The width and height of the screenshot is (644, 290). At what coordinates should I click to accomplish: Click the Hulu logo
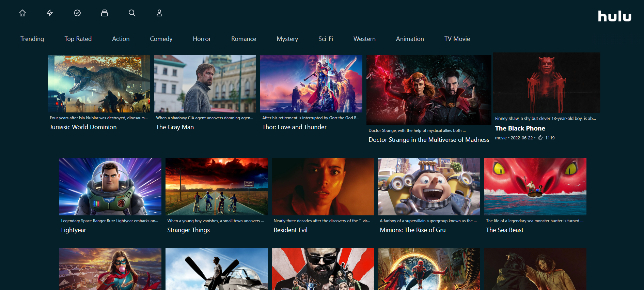tap(615, 16)
